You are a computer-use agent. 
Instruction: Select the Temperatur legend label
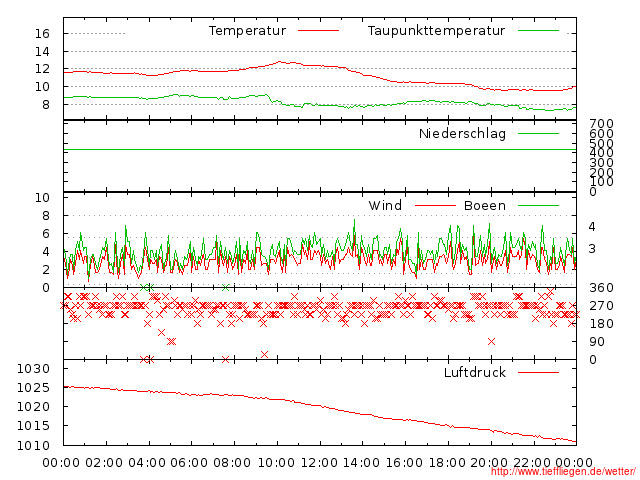tap(247, 31)
